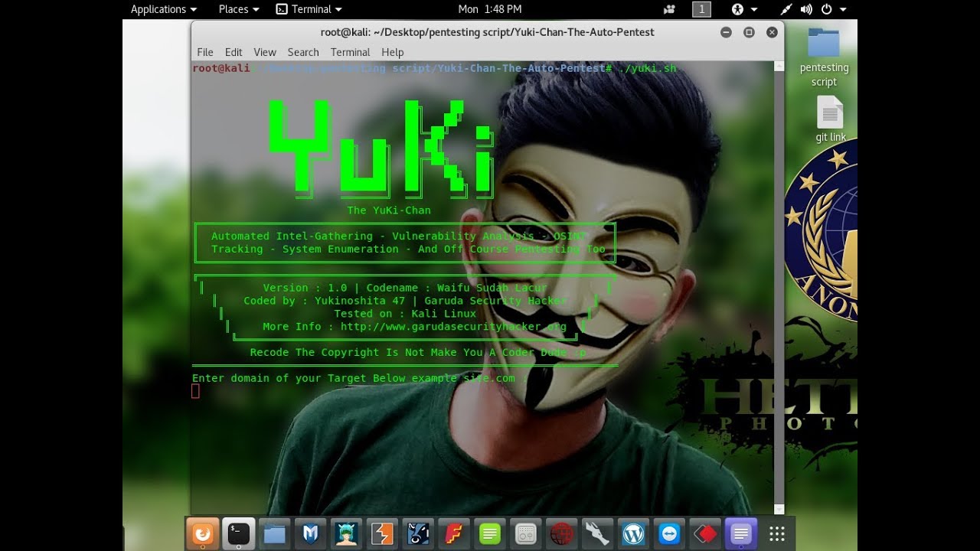Open TeamViewer from the dock

670,533
